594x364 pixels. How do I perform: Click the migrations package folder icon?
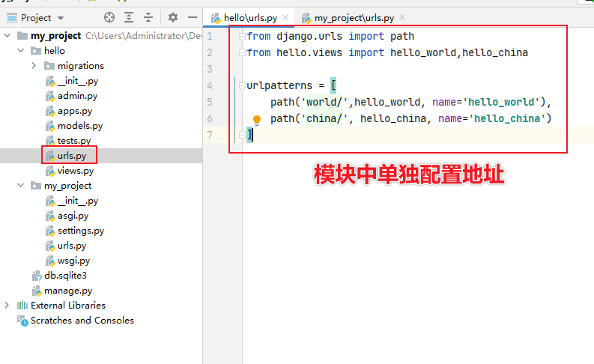coord(49,66)
